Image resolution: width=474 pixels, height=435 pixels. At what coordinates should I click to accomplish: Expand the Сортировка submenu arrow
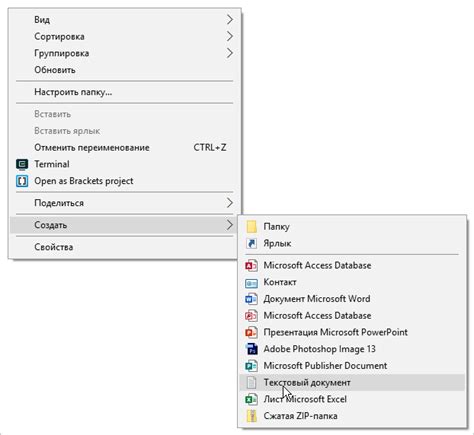[229, 36]
